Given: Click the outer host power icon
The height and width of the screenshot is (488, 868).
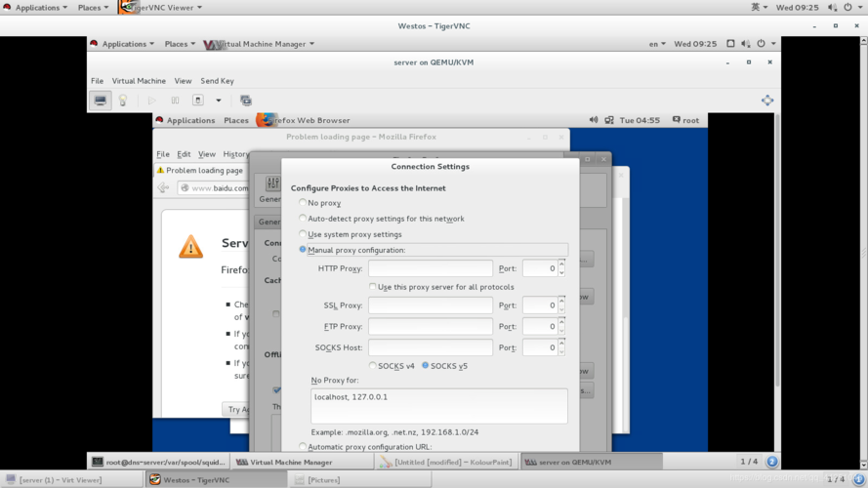Looking at the screenshot, I should [x=847, y=7].
